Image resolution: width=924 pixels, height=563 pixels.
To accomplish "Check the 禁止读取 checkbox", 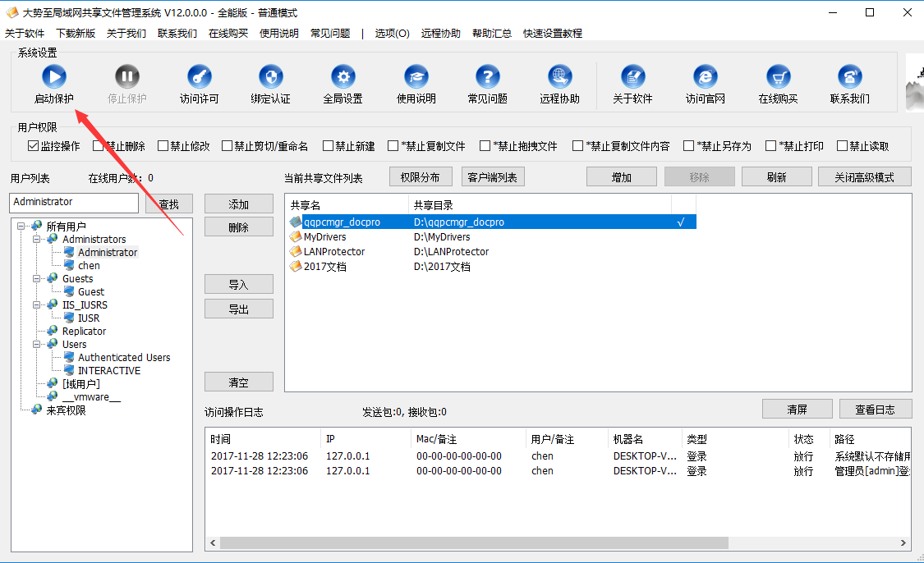I will (x=842, y=146).
